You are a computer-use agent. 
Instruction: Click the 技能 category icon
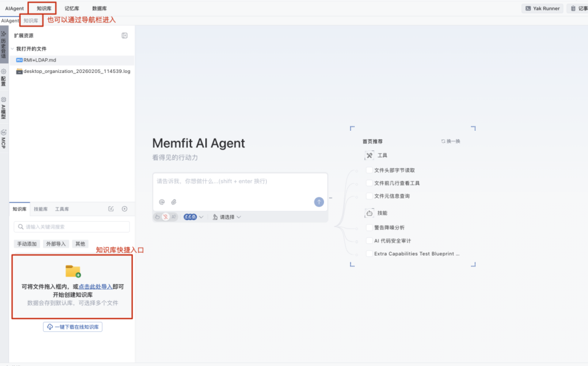(369, 213)
